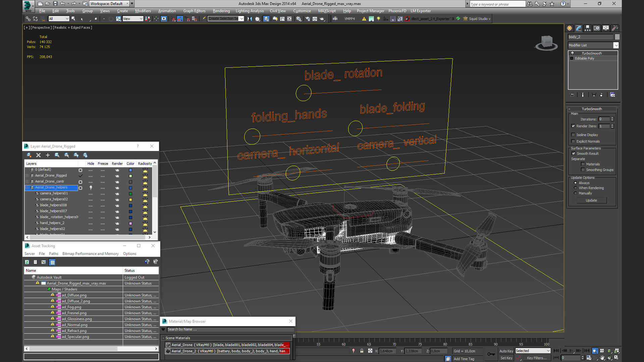Click Create New Layer plus icon
Image resolution: width=644 pixels, height=362 pixels.
(x=48, y=155)
